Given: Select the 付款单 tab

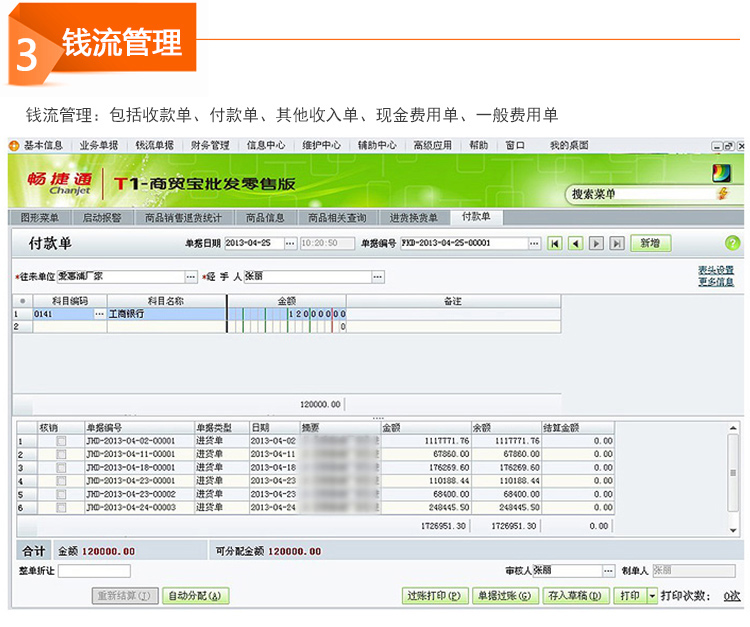Looking at the screenshot, I should click(476, 217).
